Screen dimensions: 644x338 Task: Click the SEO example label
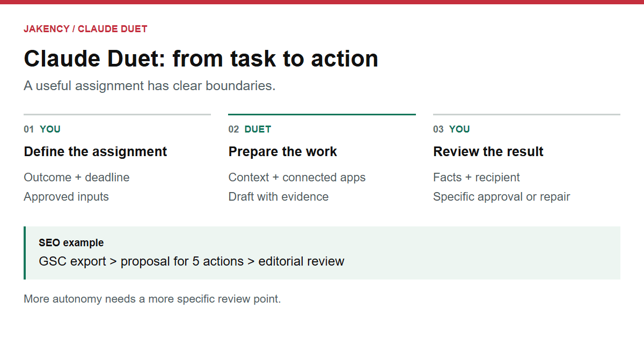point(71,243)
